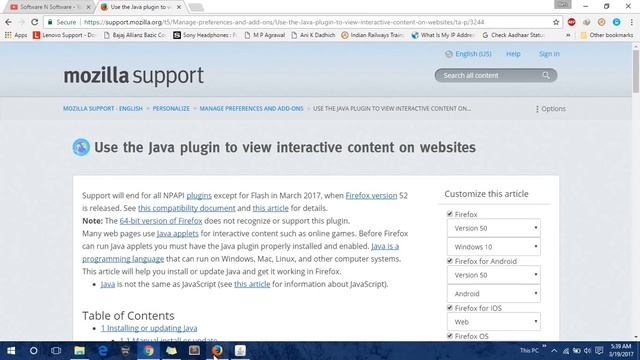The height and width of the screenshot is (360, 640).
Task: Go to Mozilla Support English breadcrumb
Action: (103, 108)
